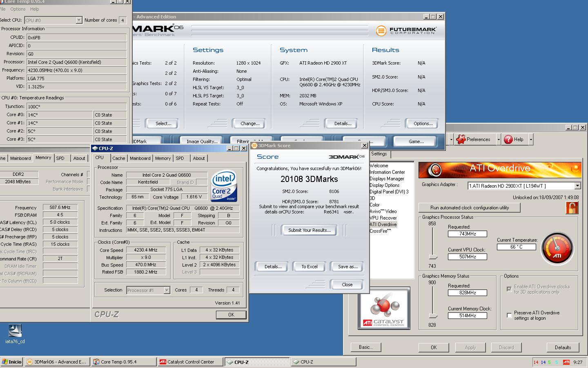Click Run automated clock configuration utility
Image resolution: width=588 pixels, height=368 pixels.
click(x=470, y=208)
